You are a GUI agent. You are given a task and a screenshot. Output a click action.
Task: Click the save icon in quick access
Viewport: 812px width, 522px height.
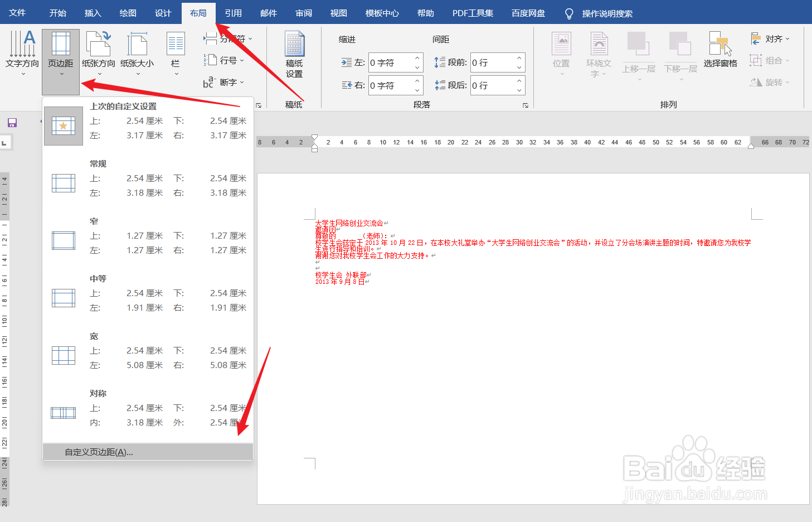[12, 123]
